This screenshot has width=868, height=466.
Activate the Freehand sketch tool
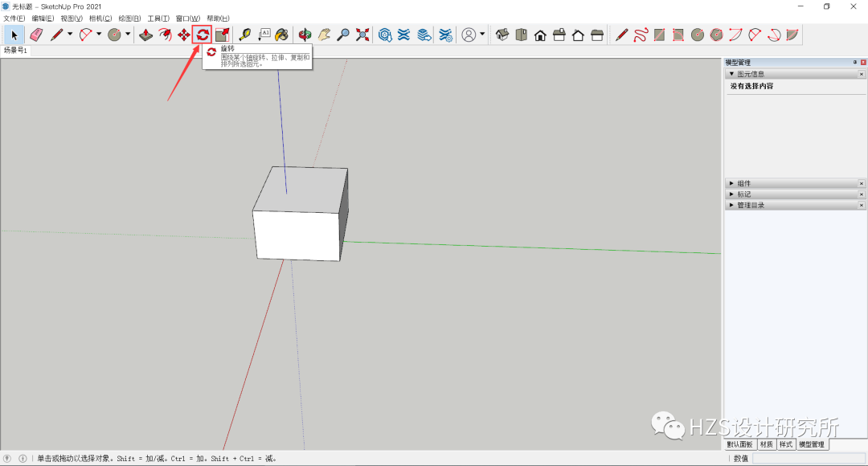pyautogui.click(x=639, y=35)
